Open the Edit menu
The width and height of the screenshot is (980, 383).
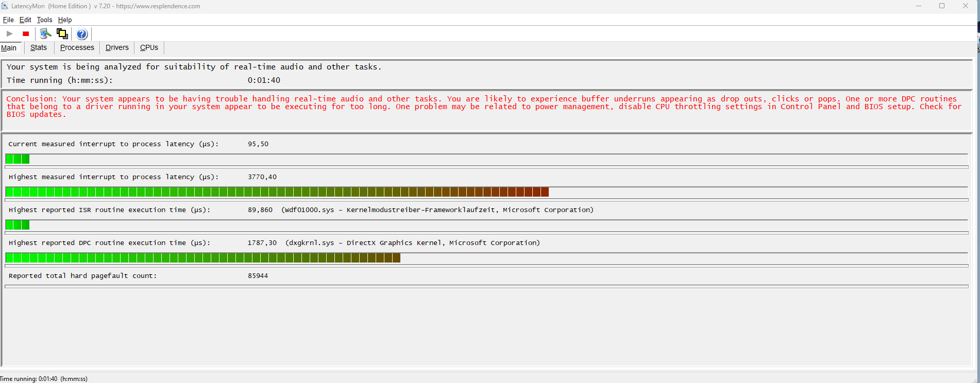[25, 20]
